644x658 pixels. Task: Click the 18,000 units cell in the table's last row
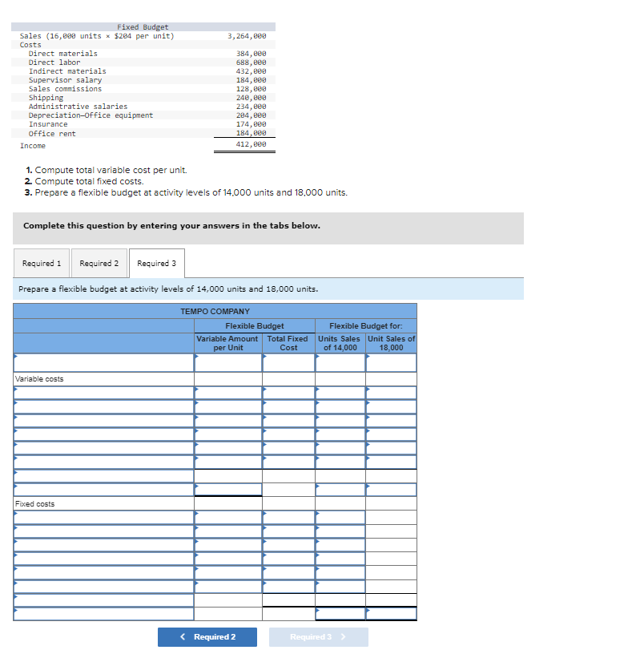point(391,613)
